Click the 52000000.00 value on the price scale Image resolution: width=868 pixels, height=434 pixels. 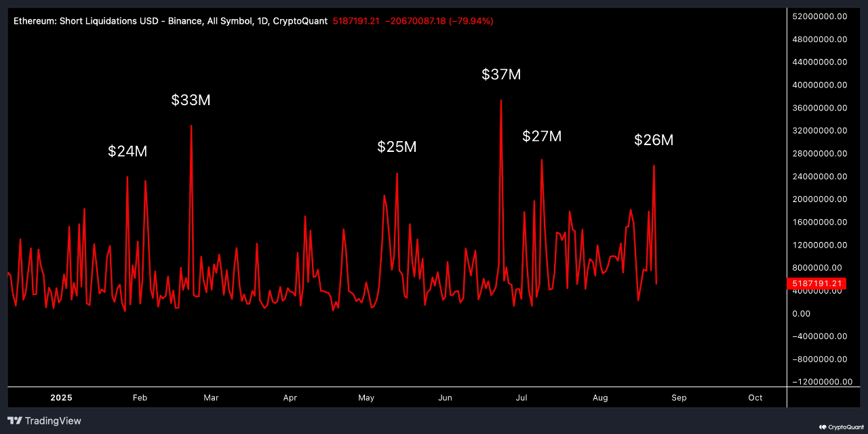point(819,16)
